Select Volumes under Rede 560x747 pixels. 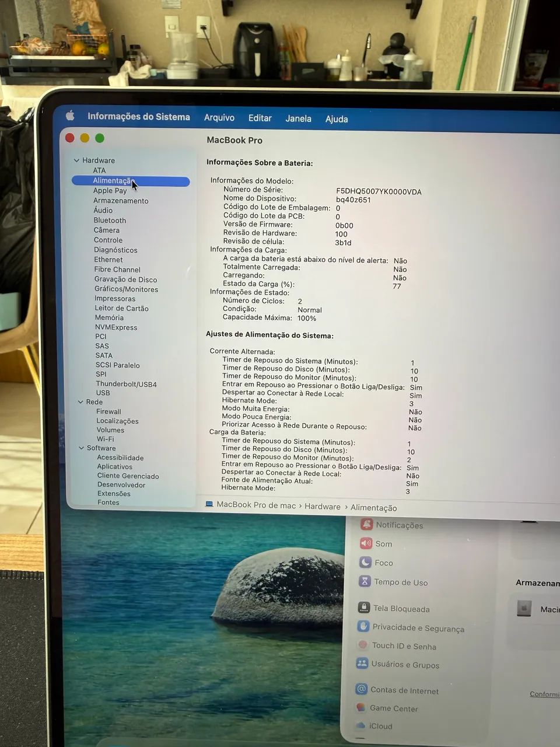110,430
